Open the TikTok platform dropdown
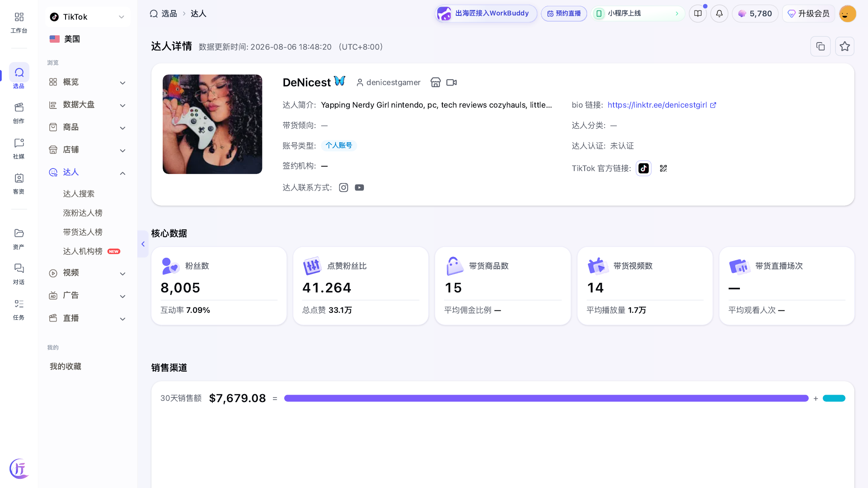This screenshot has height=488, width=868. (x=88, y=17)
